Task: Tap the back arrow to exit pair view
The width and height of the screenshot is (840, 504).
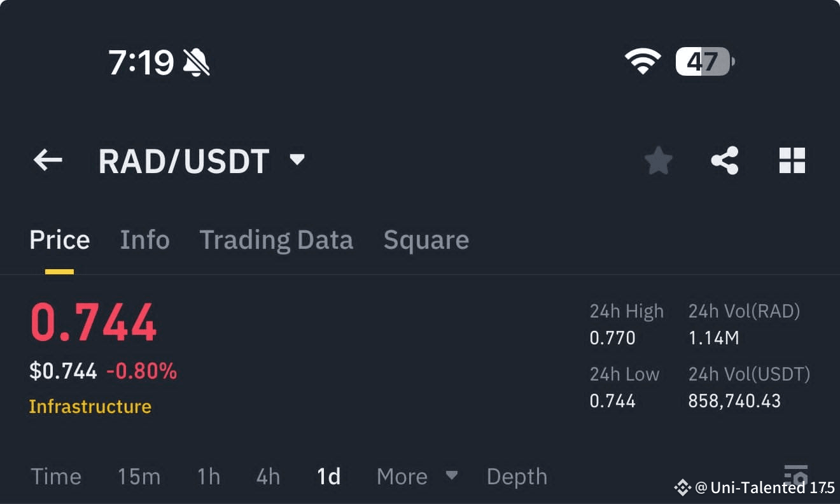Action: coord(48,160)
